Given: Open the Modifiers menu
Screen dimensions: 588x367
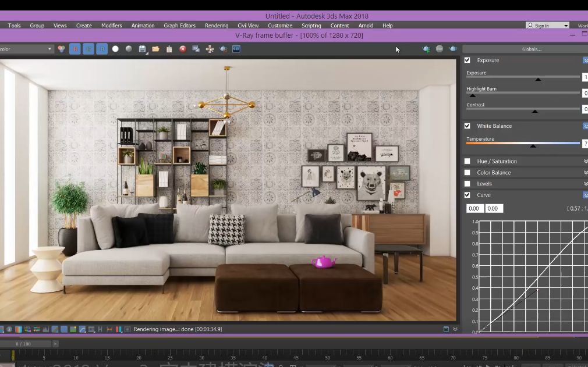Looking at the screenshot, I should (111, 25).
